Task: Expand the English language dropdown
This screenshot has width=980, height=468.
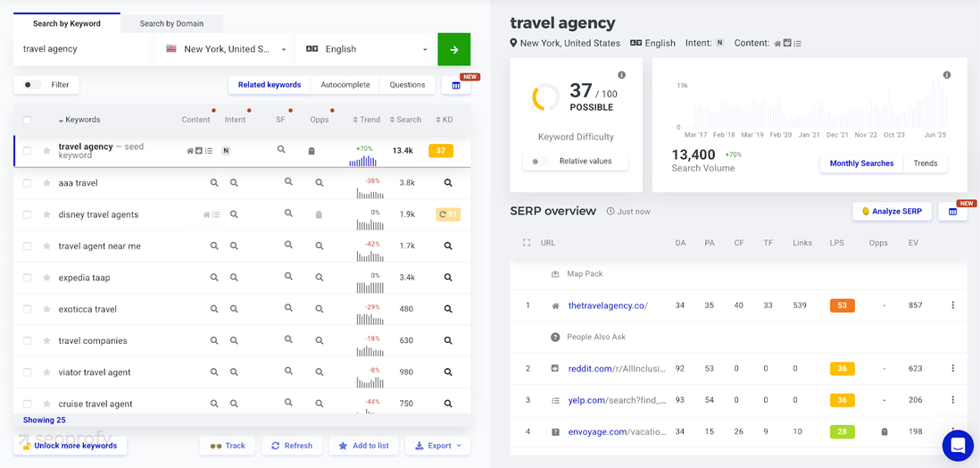Action: tap(367, 50)
